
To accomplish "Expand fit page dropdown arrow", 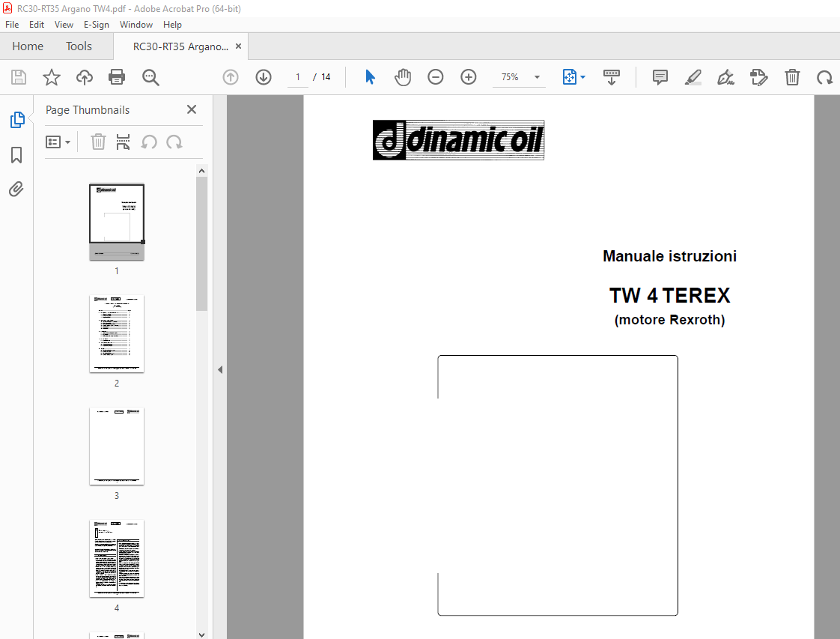I will point(583,77).
